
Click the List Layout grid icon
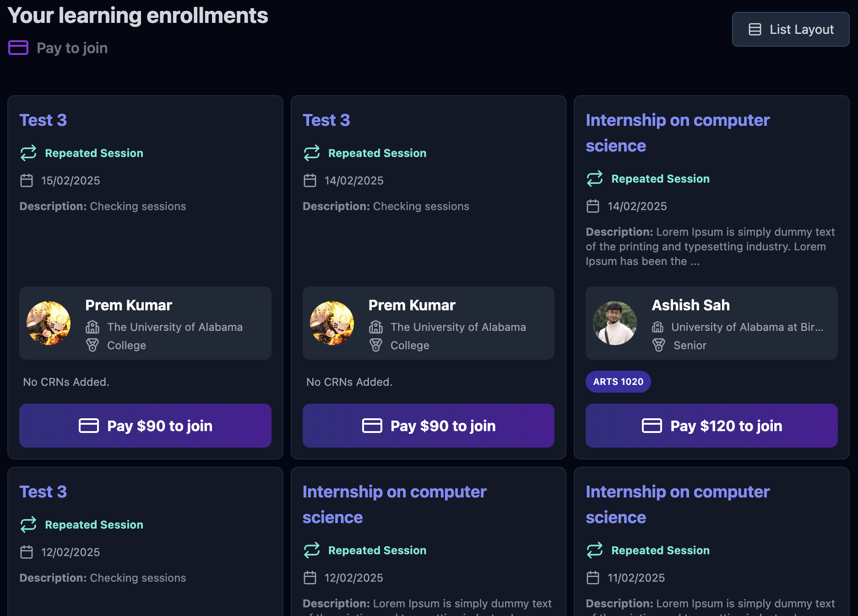click(755, 29)
